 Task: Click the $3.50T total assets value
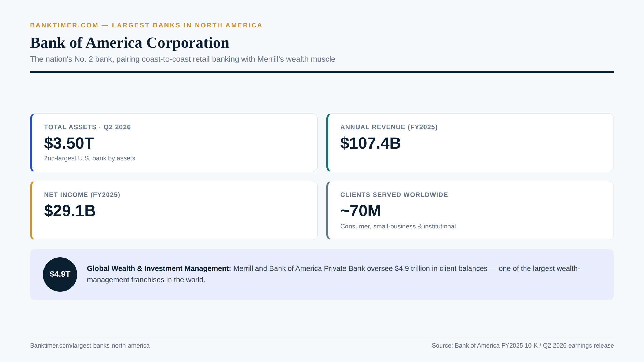point(69,143)
